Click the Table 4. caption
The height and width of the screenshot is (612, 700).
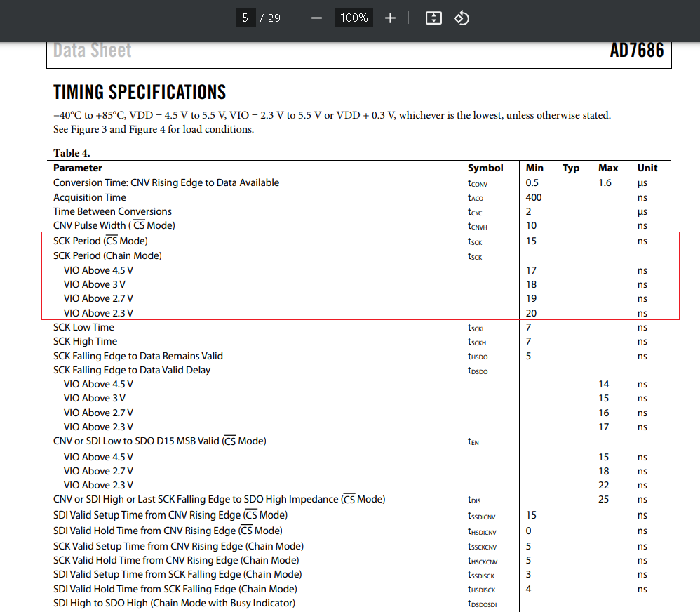point(72,153)
